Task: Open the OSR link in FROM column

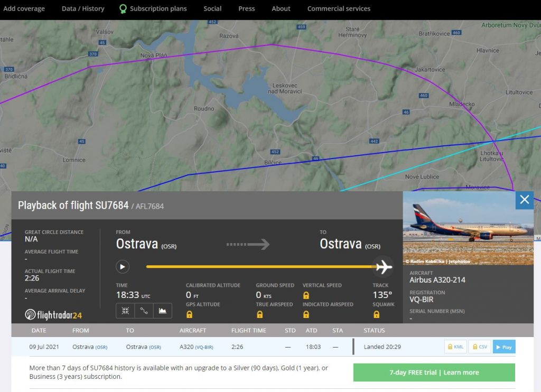Action: pyautogui.click(x=101, y=347)
